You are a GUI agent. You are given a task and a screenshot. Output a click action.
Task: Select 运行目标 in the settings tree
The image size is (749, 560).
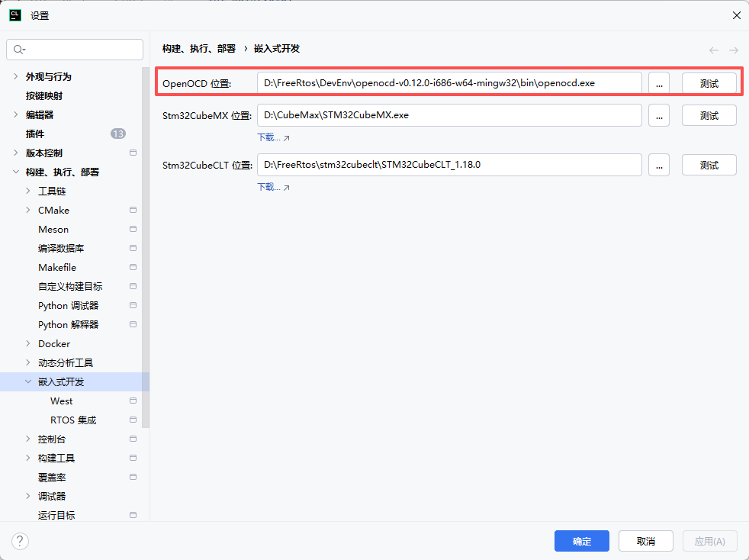[56, 516]
